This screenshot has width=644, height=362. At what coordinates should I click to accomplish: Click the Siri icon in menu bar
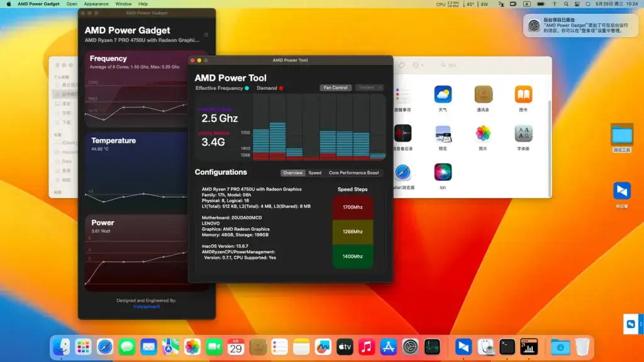[x=588, y=4]
